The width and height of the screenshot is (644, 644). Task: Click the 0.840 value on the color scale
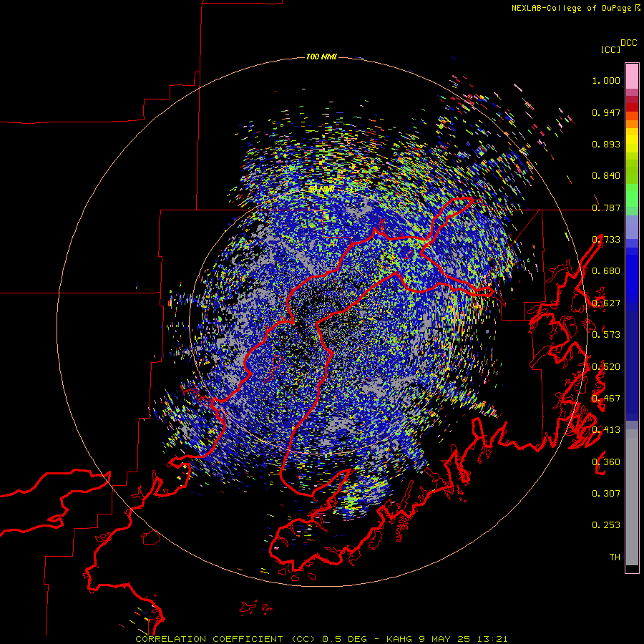click(x=606, y=176)
